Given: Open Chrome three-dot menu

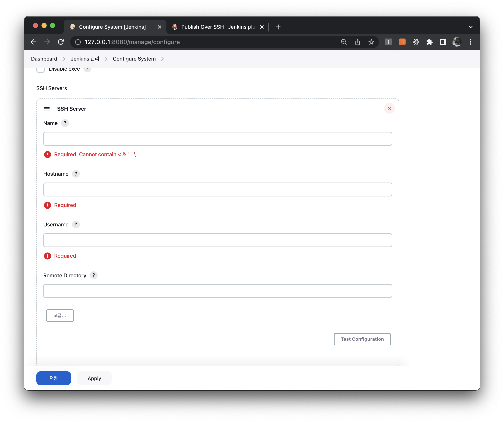Looking at the screenshot, I should point(470,42).
